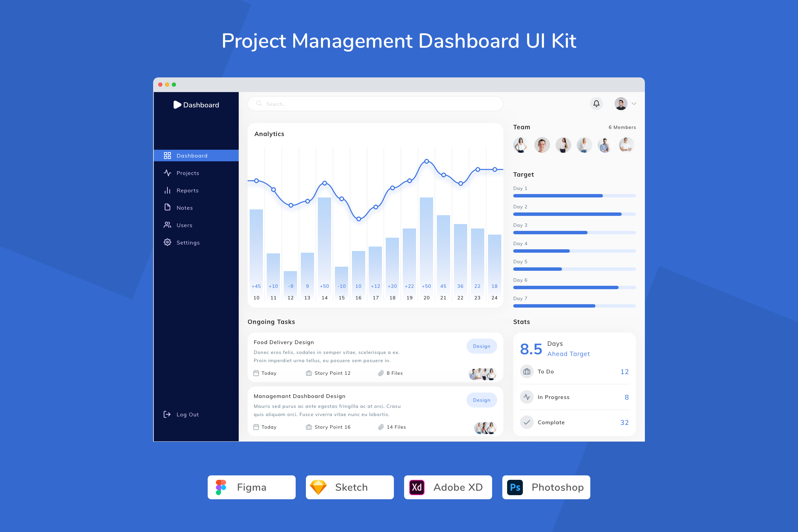Click the search magnifier icon
The image size is (798, 532).
coord(259,103)
